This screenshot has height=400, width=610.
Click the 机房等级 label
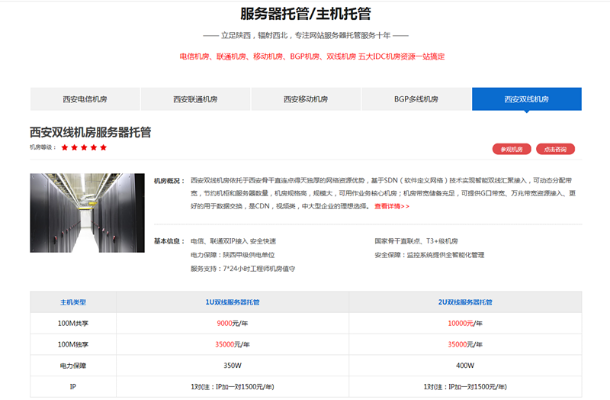pyautogui.click(x=43, y=147)
